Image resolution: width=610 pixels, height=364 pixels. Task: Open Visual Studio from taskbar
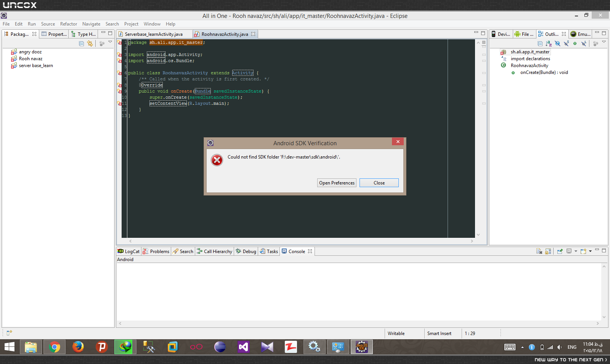[x=244, y=347]
